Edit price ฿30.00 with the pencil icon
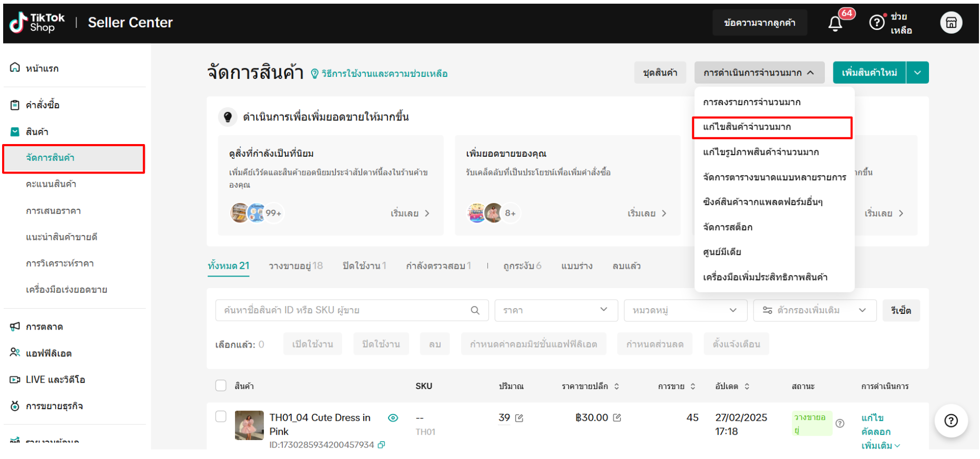This screenshot has width=980, height=459. pos(617,417)
